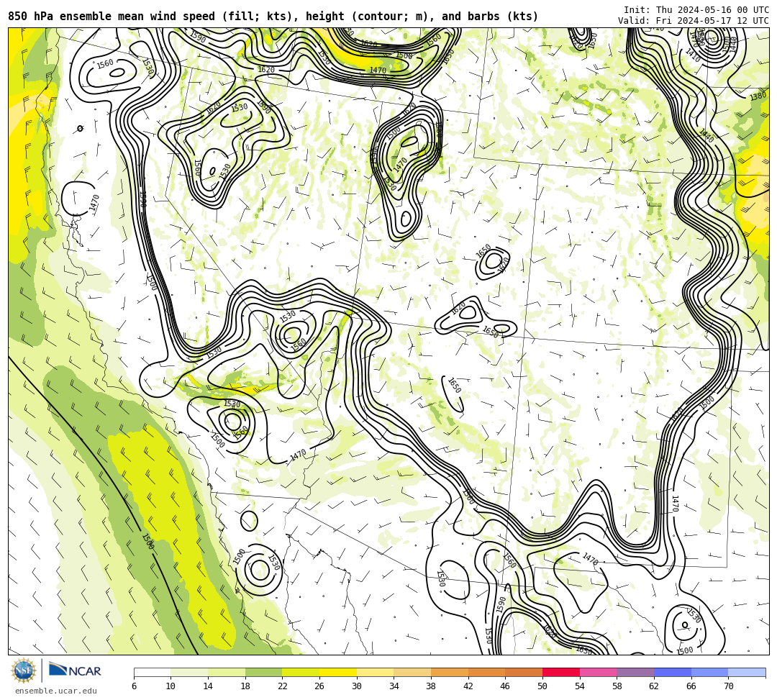This screenshot has width=777, height=700.
Task: Pick the dark orange 46–50 kts segment
Action: [524, 672]
